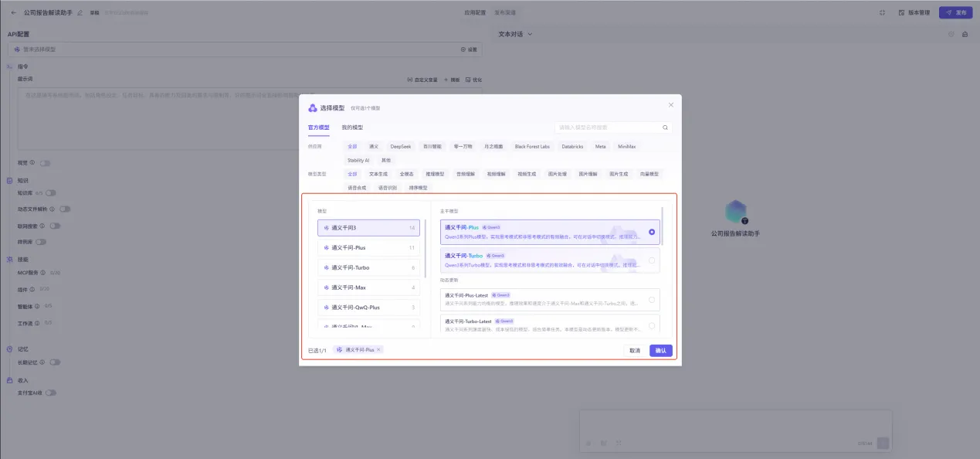Select the 通义千问-Turbo radio button under 主干模型
Image resolution: width=980 pixels, height=459 pixels.
(x=652, y=260)
